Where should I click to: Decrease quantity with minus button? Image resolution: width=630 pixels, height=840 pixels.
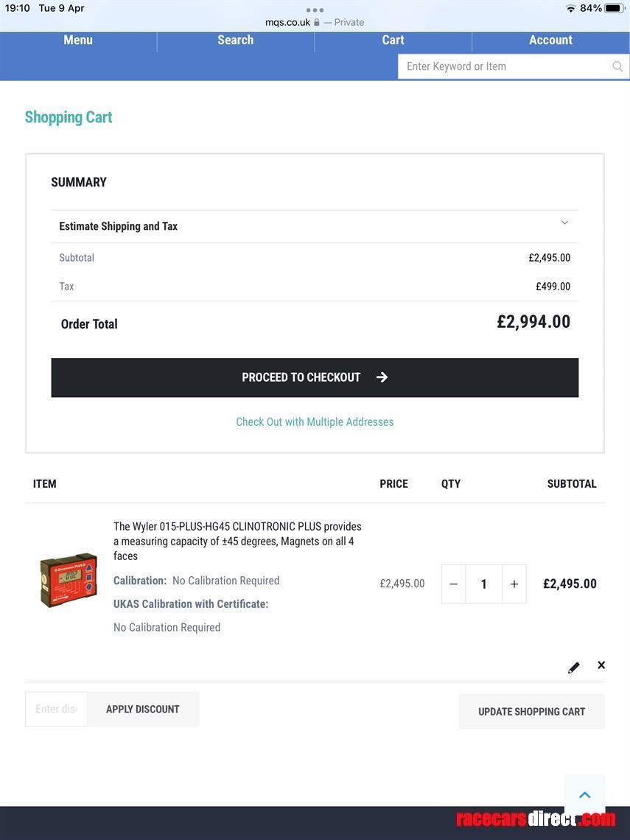click(454, 584)
